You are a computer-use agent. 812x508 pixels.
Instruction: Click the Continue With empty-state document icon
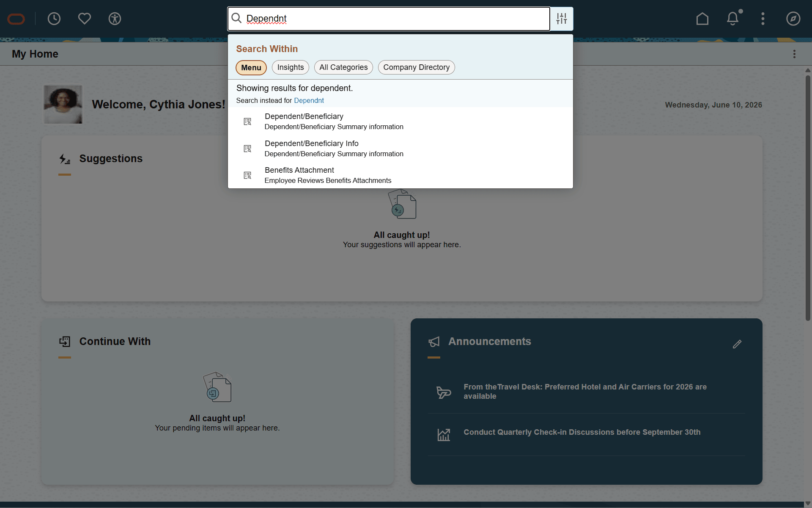pos(217,387)
